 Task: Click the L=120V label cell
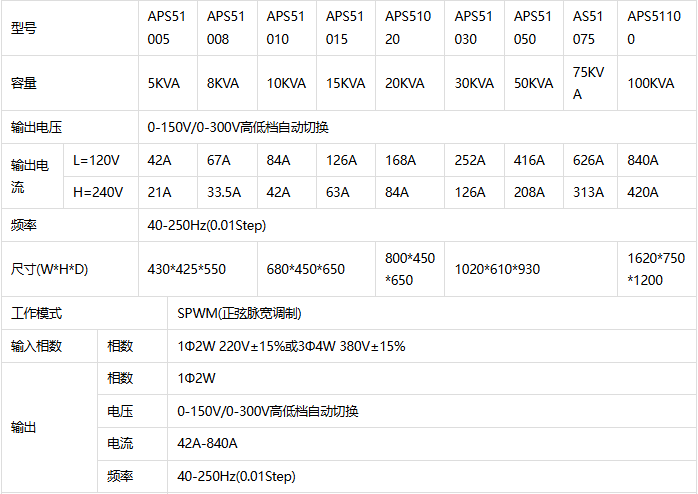pos(97,160)
